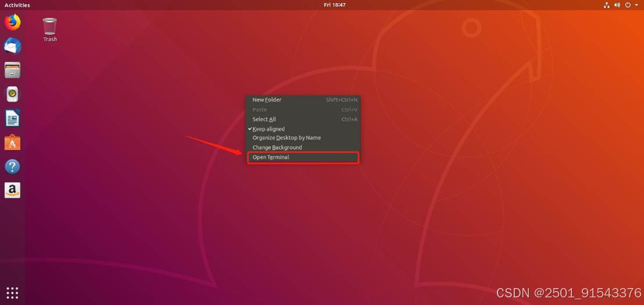Toggle the Keep aligned option
Image resolution: width=644 pixels, height=305 pixels.
click(303, 129)
